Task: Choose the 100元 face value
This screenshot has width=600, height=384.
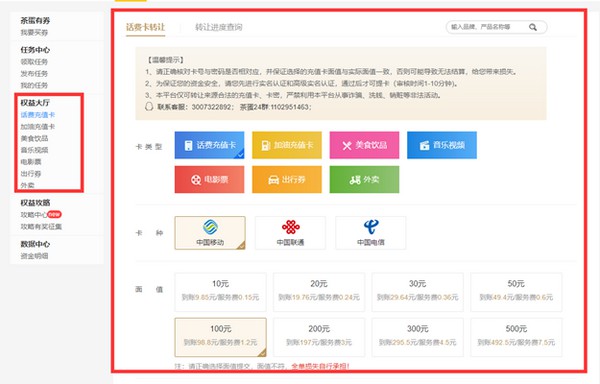Action: (220, 337)
